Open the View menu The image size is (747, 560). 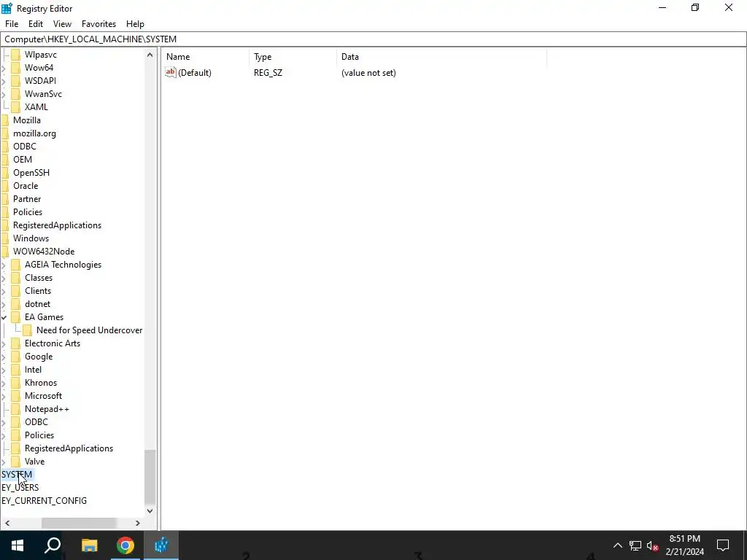(62, 24)
